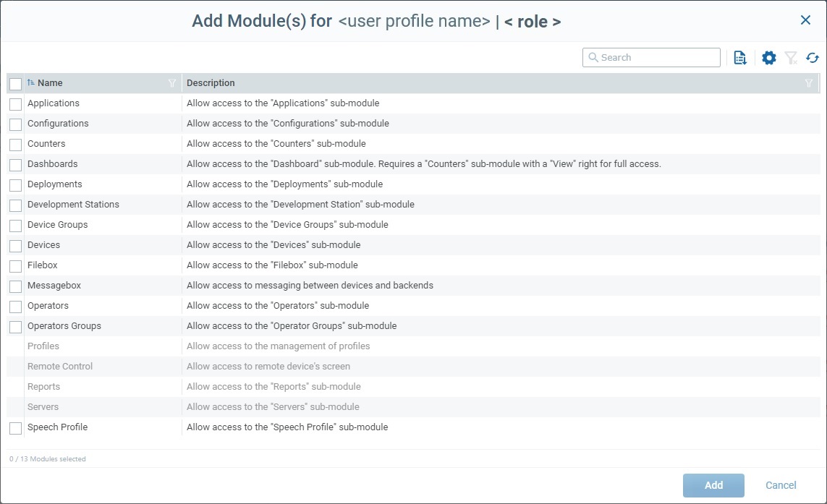Check the Filebox module checkbox
Viewport: 827px width, 504px height.
15,265
